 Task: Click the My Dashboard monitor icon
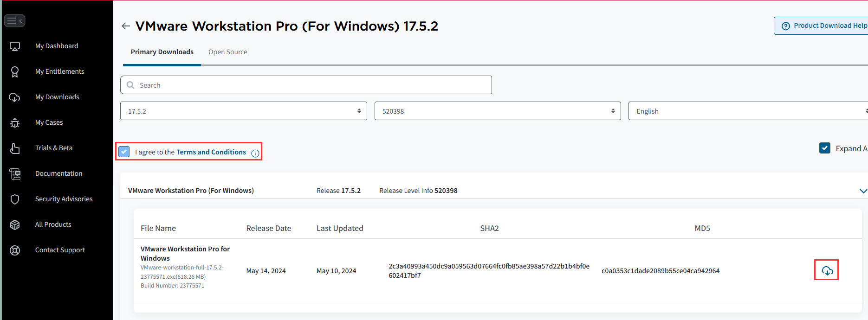coord(15,46)
